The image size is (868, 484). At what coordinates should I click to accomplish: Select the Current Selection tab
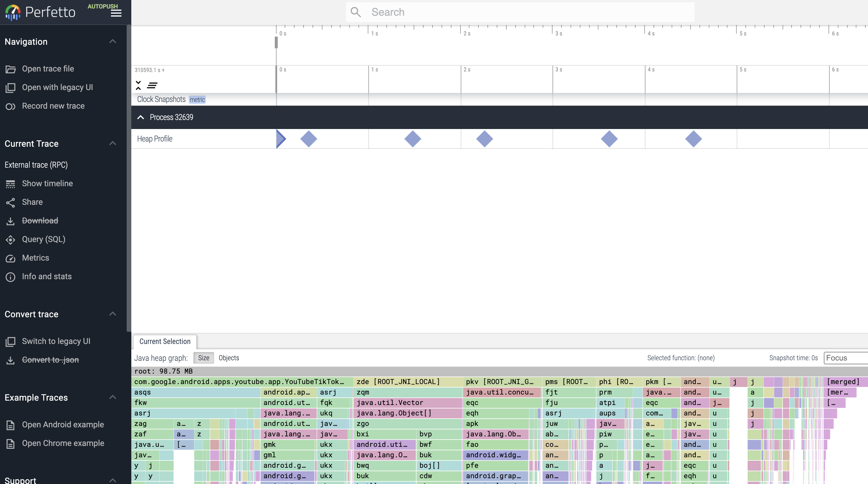point(164,341)
